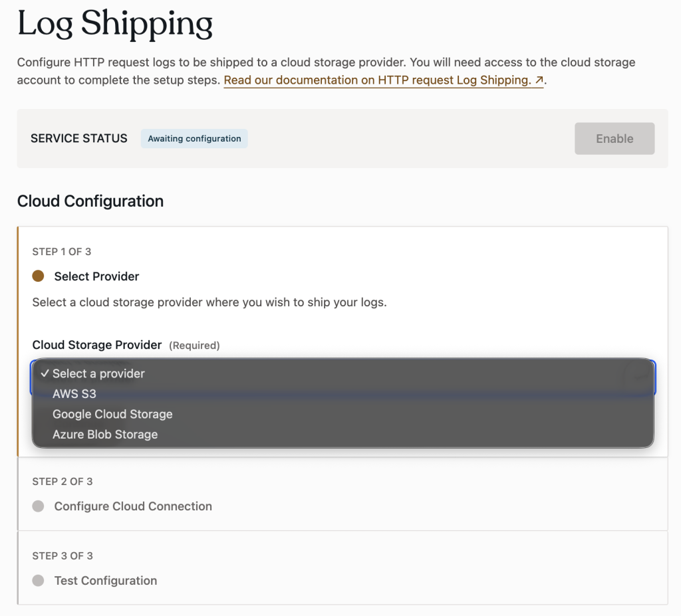681x616 pixels.
Task: Expand the Test Configuration step
Action: pos(106,581)
